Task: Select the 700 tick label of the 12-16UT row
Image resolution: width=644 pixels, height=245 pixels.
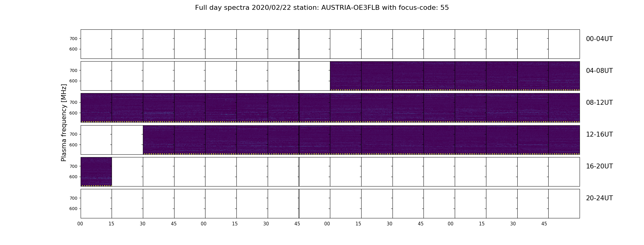Action: 73,134
